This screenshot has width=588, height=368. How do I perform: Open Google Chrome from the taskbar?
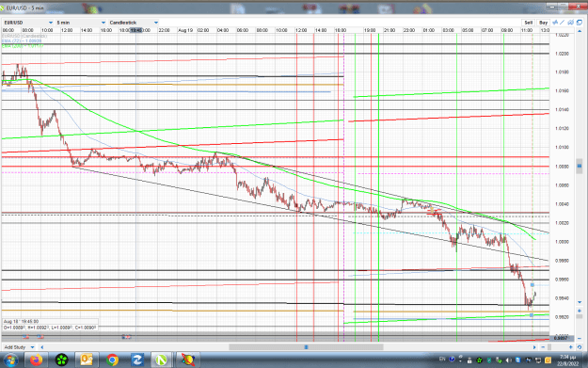tap(112, 360)
